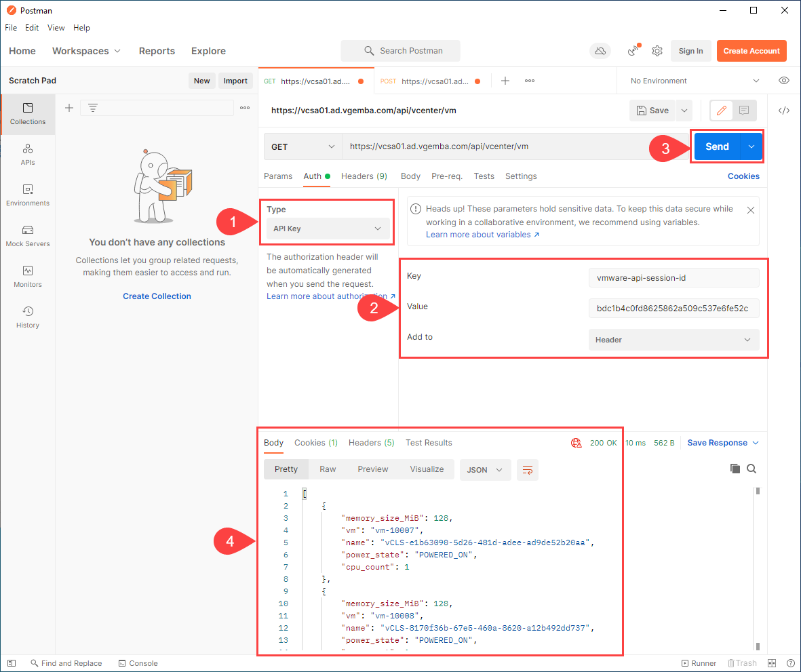Copy the response body to clipboard

735,469
